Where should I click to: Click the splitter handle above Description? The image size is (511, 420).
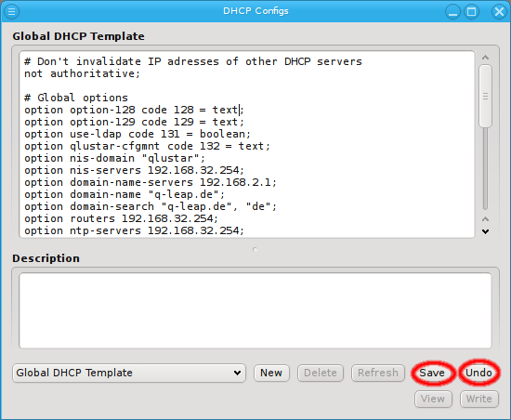(255, 250)
